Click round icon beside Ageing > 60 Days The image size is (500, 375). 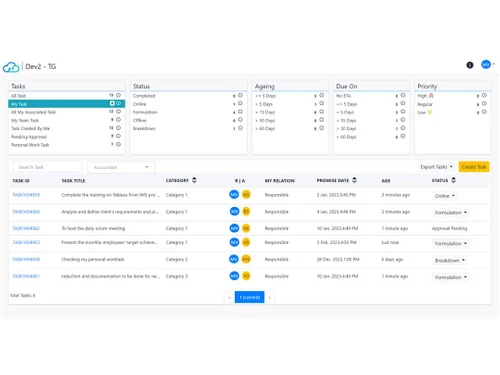click(x=321, y=128)
